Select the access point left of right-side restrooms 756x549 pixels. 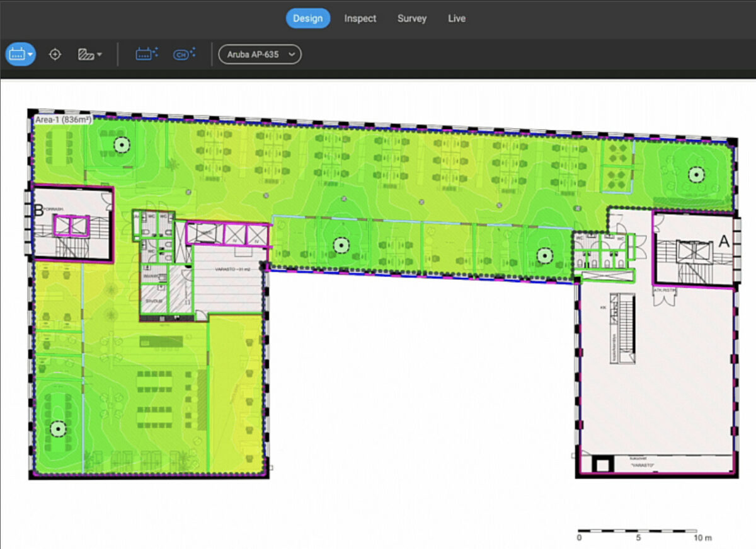click(544, 255)
